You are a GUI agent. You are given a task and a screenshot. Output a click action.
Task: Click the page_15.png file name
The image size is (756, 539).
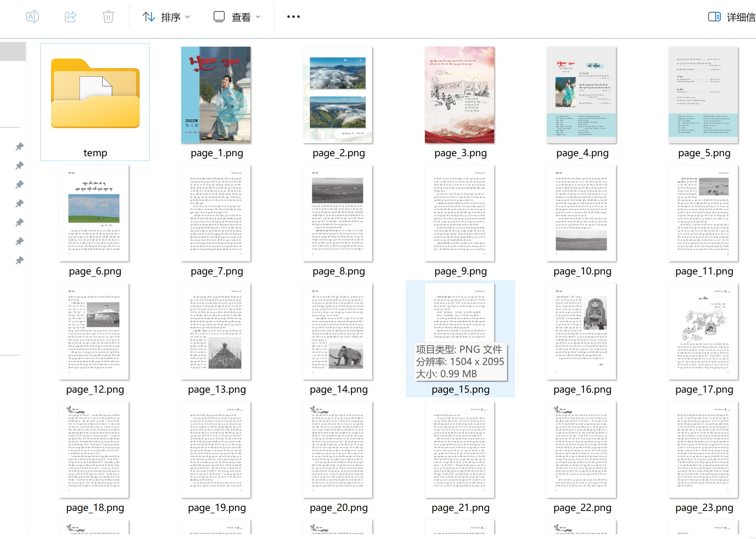tap(460, 390)
